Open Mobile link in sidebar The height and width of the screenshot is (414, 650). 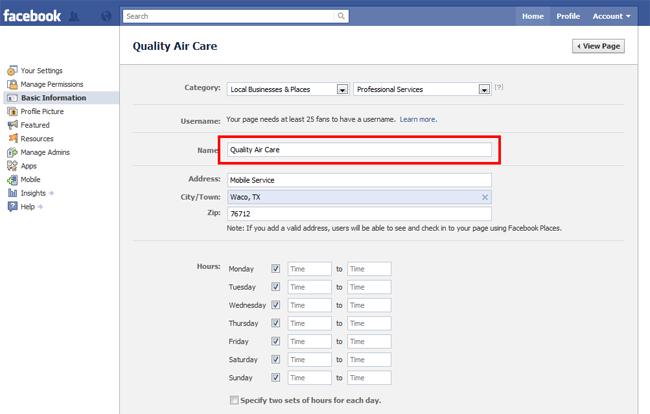pyautogui.click(x=30, y=179)
